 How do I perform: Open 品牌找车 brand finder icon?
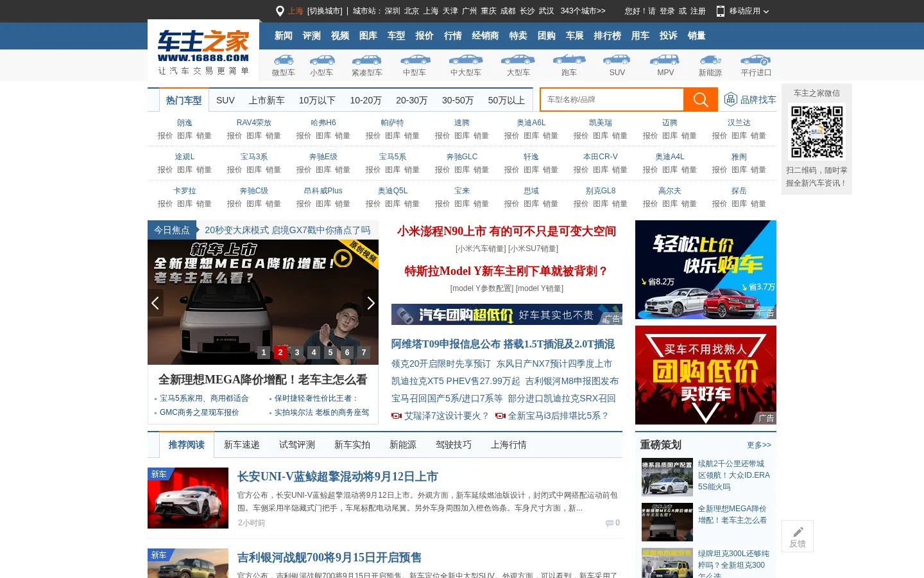click(731, 100)
